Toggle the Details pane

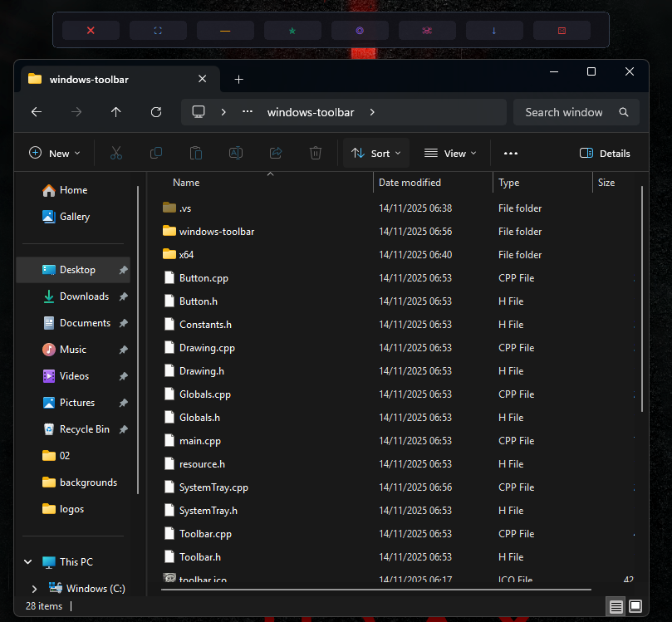tap(605, 153)
